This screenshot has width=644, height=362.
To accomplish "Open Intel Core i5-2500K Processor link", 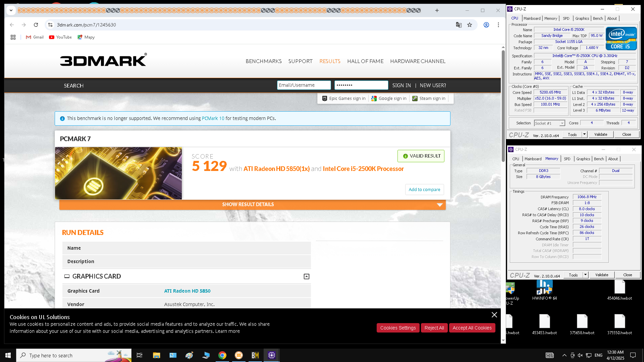I will coord(363,169).
